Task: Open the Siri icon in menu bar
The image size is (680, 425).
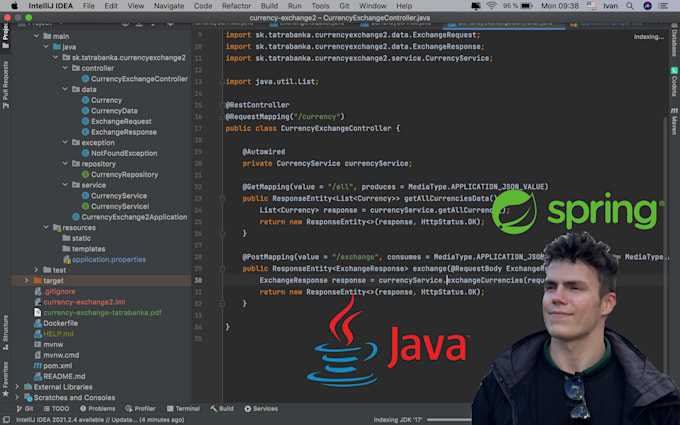Action: tap(647, 6)
